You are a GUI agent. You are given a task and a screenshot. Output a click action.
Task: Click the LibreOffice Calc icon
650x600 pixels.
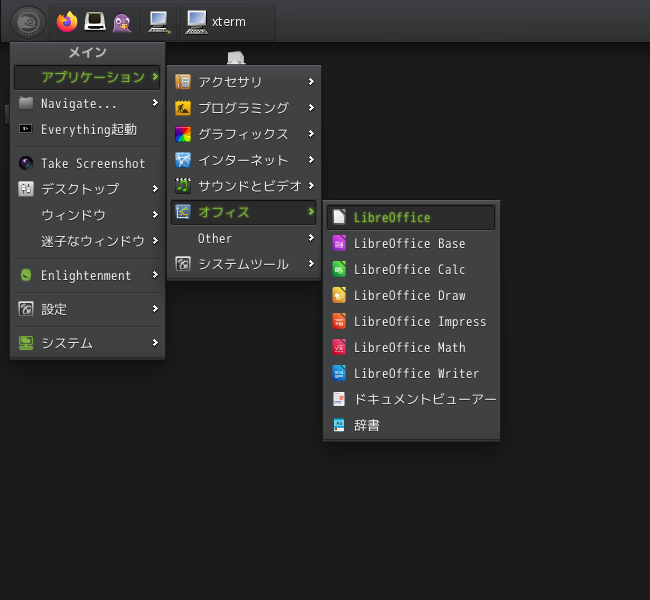coord(339,270)
